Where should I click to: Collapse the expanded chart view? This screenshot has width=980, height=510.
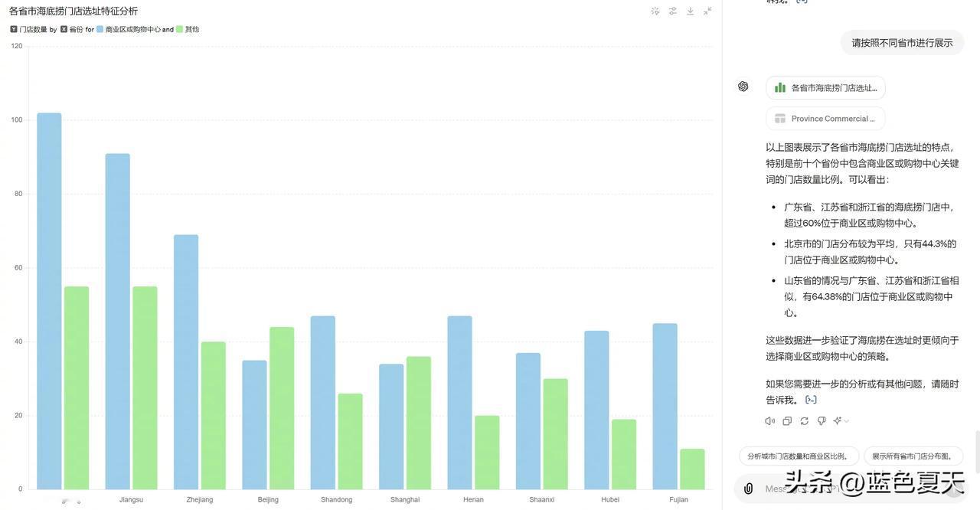click(x=708, y=11)
